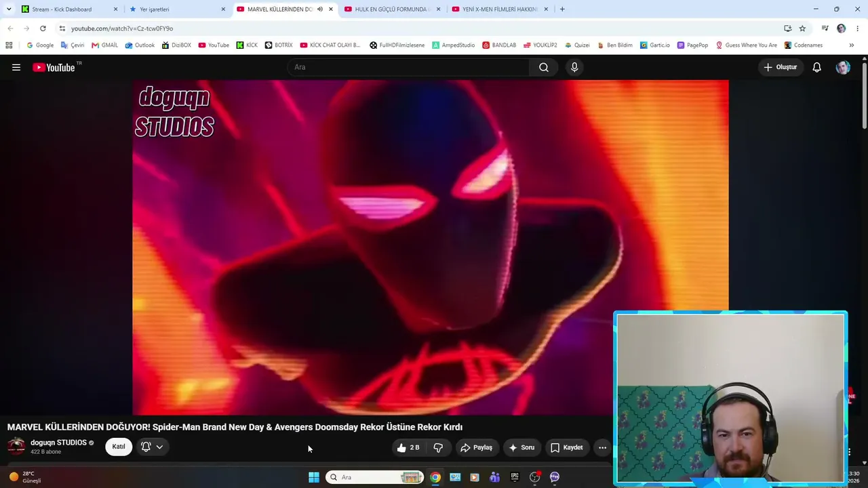Switch to Yer işaretleri tab
The image size is (868, 488).
point(177,9)
